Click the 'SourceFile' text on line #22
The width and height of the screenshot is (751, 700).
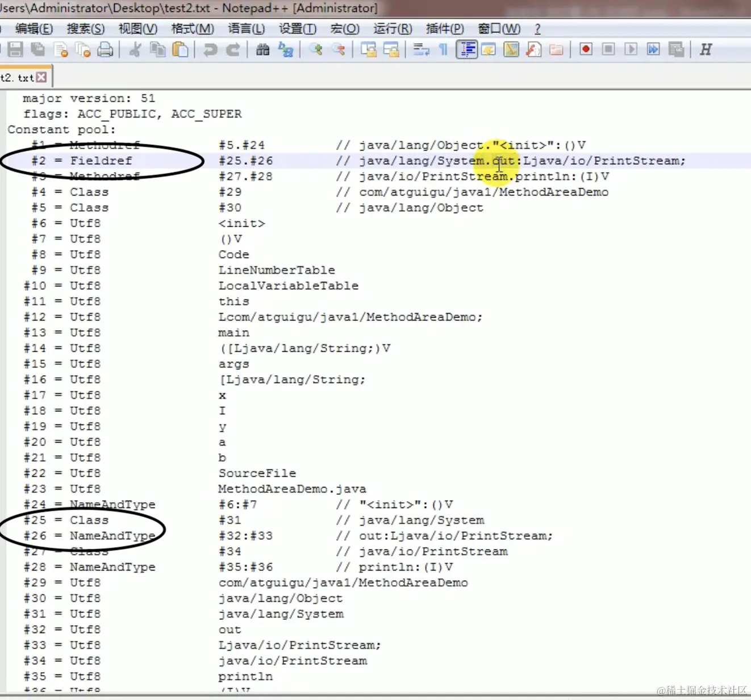[257, 473]
